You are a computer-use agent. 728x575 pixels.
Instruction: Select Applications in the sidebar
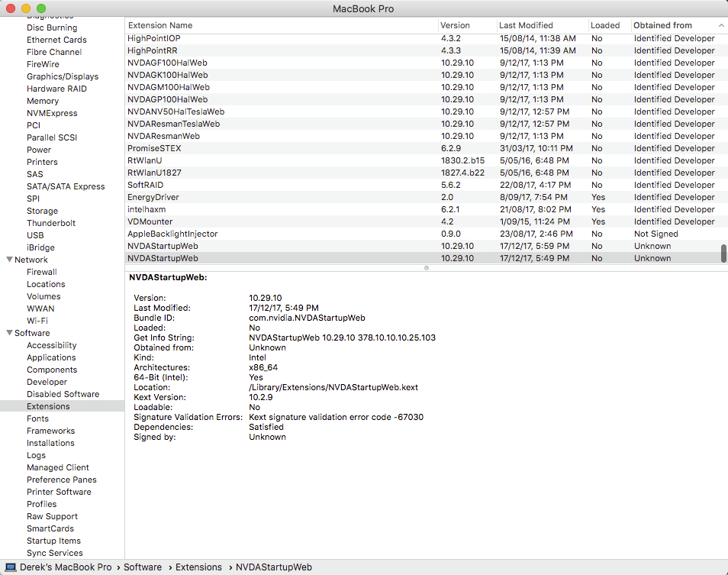pos(51,357)
